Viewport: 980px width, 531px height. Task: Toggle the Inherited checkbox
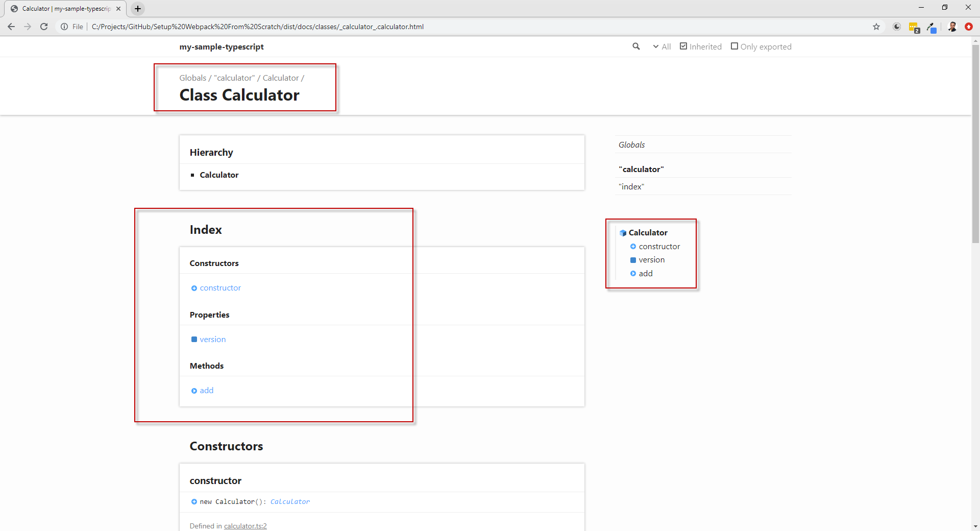coord(683,46)
